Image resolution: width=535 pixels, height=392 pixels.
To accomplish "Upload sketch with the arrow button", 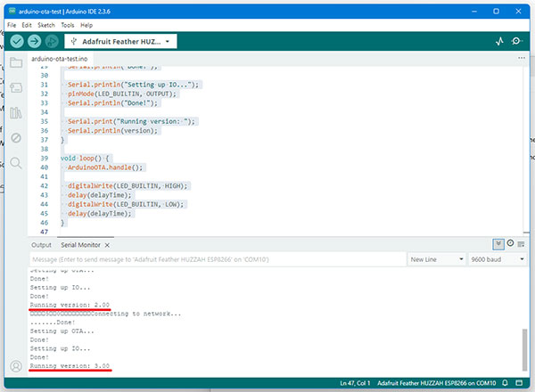I will [34, 42].
